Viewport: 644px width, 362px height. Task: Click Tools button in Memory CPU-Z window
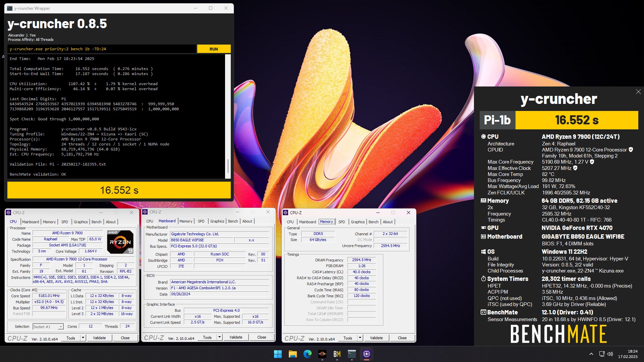(348, 338)
